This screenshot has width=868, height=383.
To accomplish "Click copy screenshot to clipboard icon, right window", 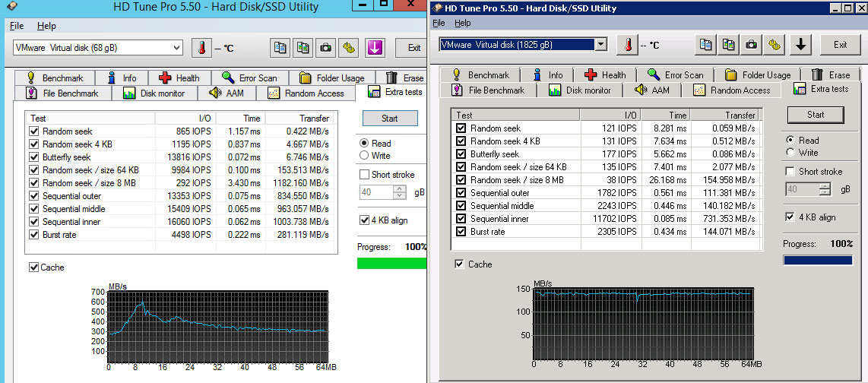I will click(x=728, y=45).
